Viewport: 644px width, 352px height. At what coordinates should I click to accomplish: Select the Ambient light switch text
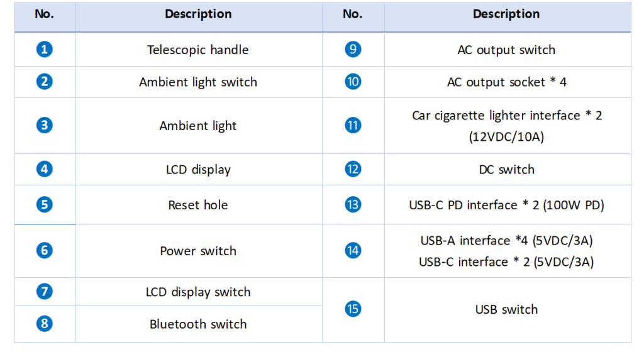[198, 82]
